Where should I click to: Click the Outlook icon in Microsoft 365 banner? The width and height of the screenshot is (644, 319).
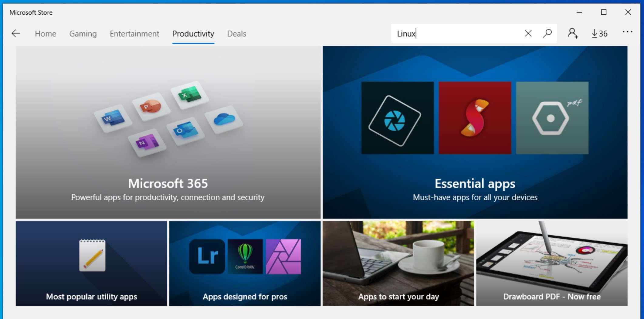point(185,131)
